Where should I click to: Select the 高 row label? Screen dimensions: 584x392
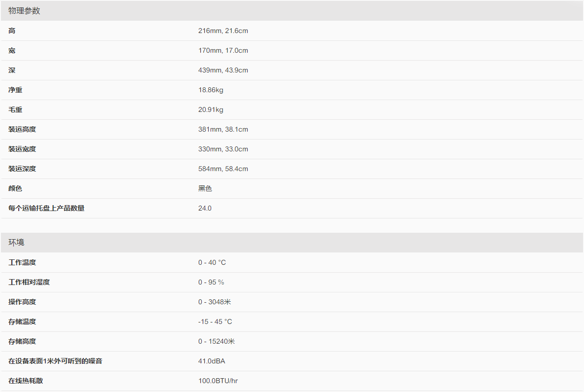tap(12, 31)
